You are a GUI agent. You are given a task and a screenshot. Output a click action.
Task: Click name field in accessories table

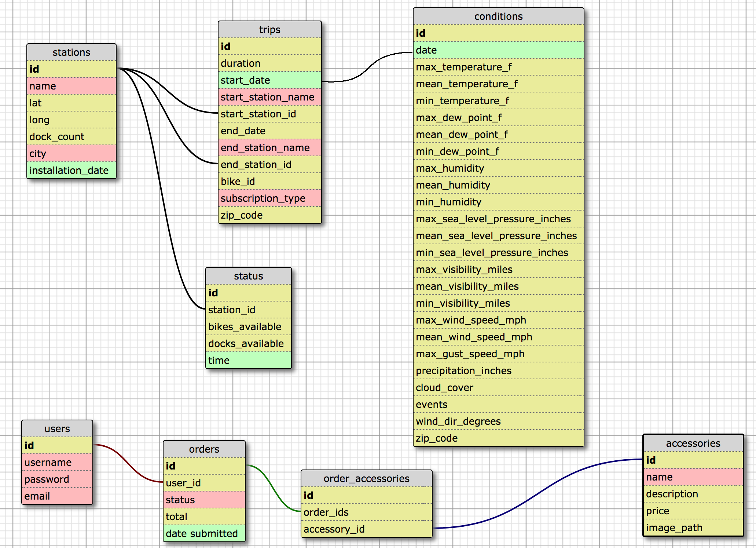click(693, 477)
